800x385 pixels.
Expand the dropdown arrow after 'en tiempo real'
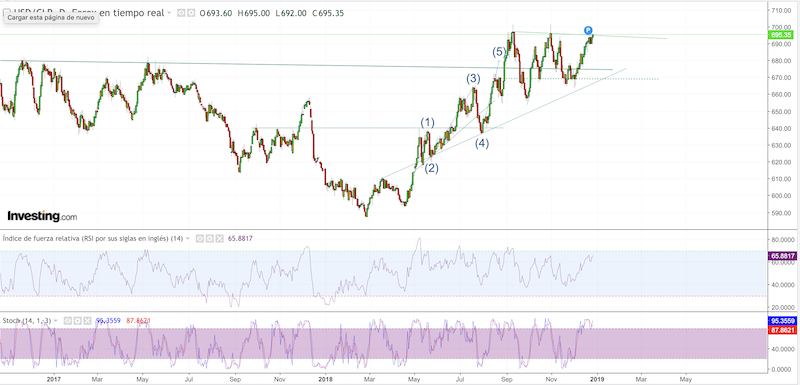point(169,13)
